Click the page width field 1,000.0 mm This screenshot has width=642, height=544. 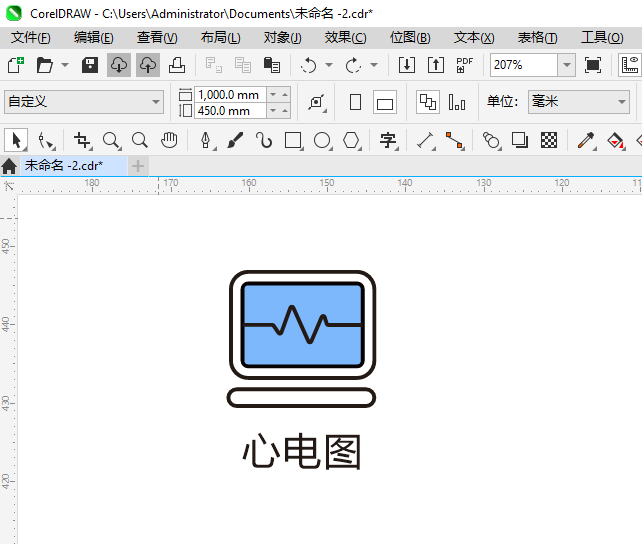tap(230, 95)
